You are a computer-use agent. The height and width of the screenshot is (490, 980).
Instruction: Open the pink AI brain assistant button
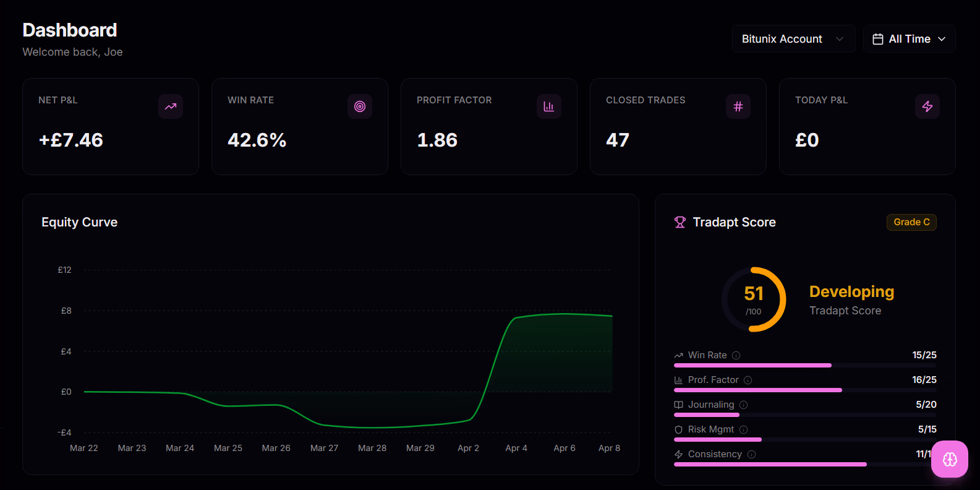point(950,459)
